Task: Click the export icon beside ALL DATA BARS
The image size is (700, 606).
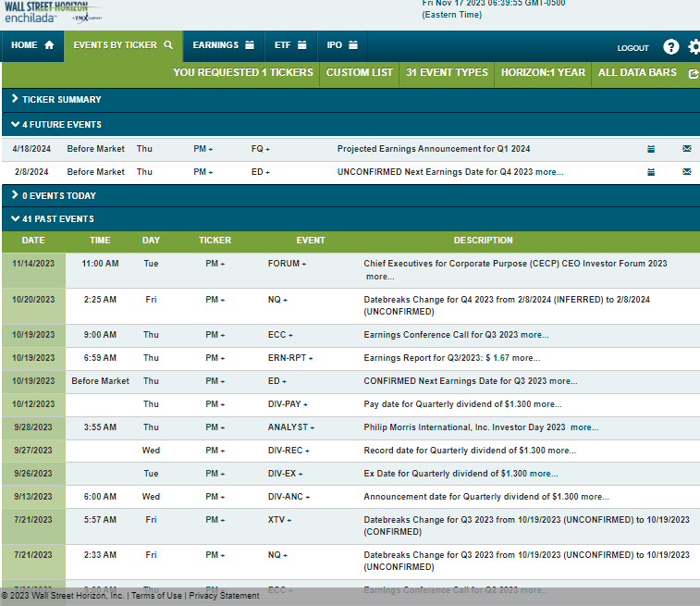Action: [x=694, y=74]
